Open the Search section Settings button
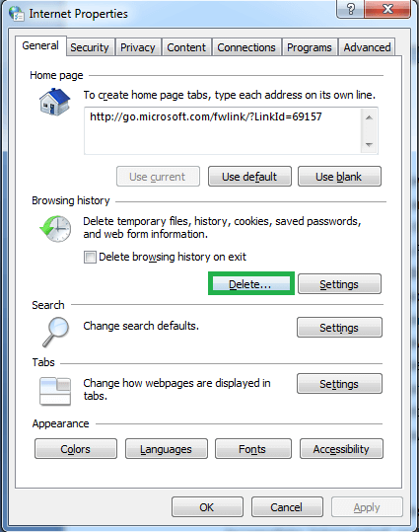419x532 pixels. [339, 328]
